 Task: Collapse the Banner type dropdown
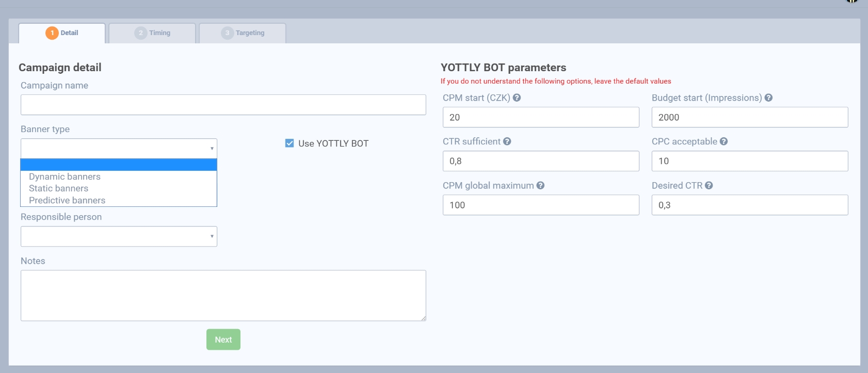pos(119,149)
